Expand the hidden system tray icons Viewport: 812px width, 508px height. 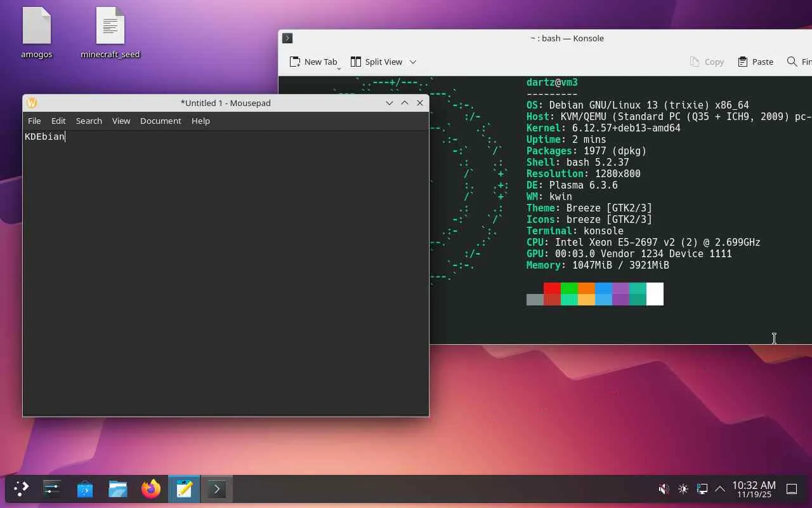(720, 489)
